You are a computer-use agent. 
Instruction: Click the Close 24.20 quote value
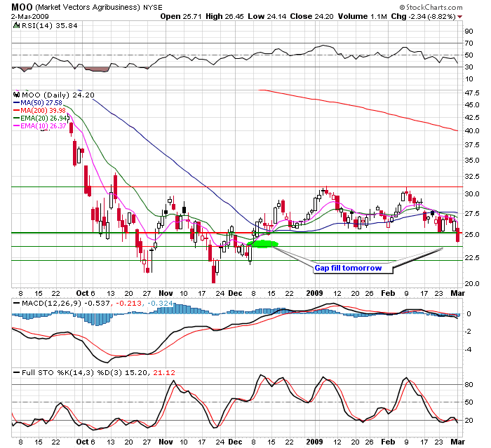coord(311,17)
